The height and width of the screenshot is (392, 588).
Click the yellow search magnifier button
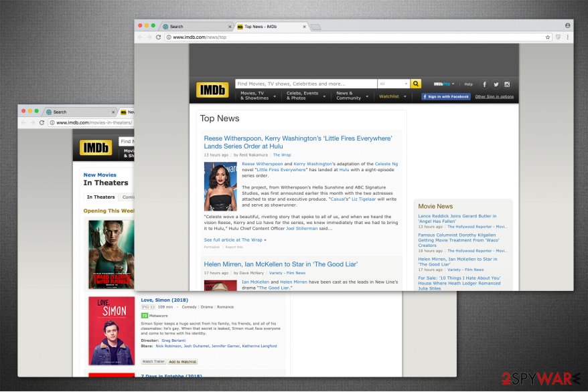[415, 84]
